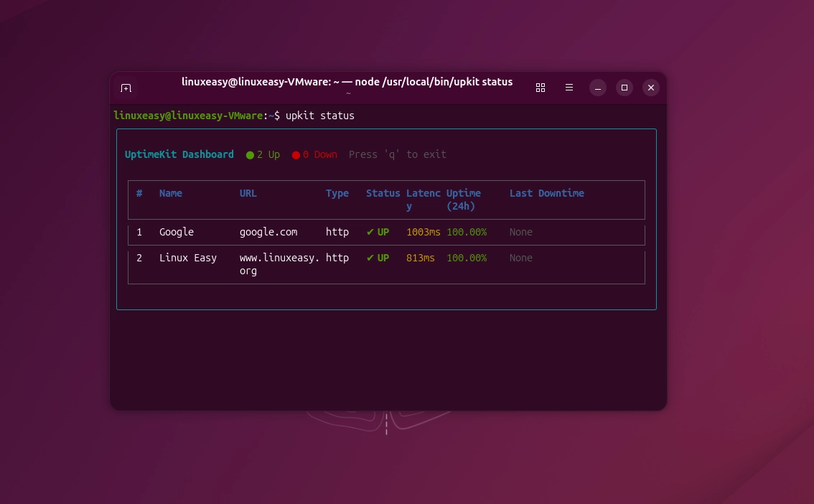Click the Uptime (24h) column header
814x504 pixels.
pos(464,200)
